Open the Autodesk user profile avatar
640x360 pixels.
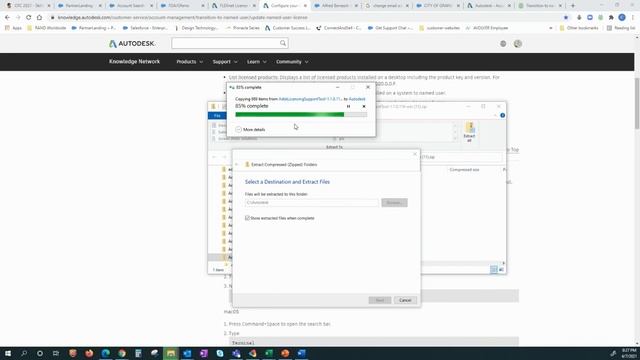click(518, 44)
